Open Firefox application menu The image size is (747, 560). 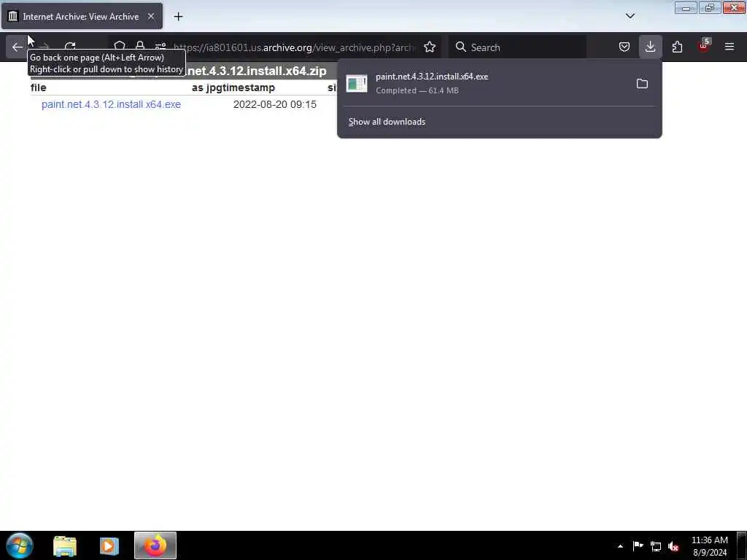pyautogui.click(x=729, y=47)
